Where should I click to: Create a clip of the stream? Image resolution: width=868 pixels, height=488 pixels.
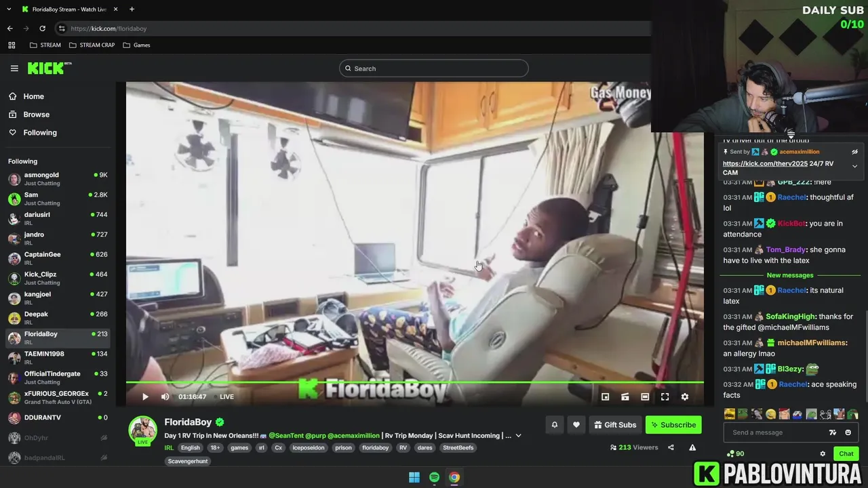(x=625, y=396)
